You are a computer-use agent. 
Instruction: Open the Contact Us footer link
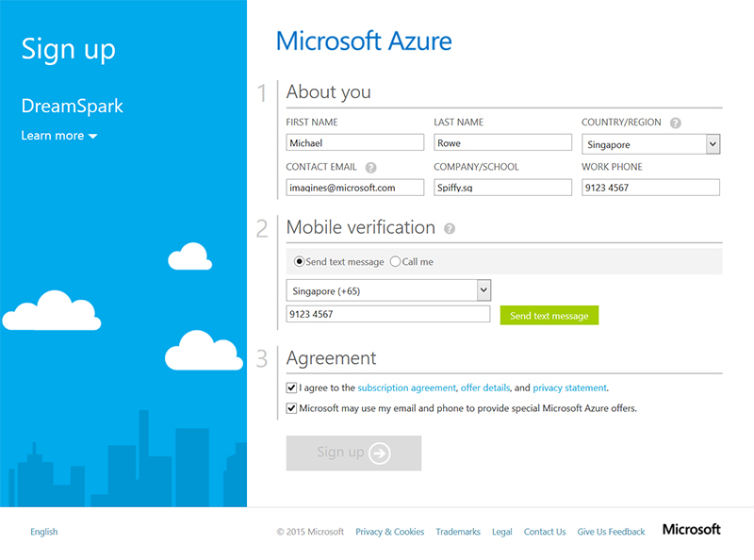(545, 532)
